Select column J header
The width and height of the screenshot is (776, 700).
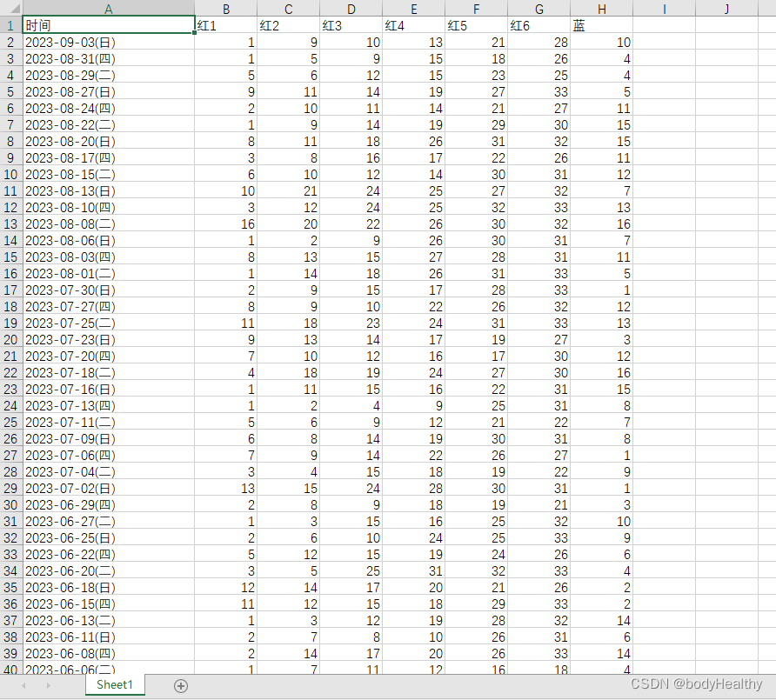[x=726, y=9]
